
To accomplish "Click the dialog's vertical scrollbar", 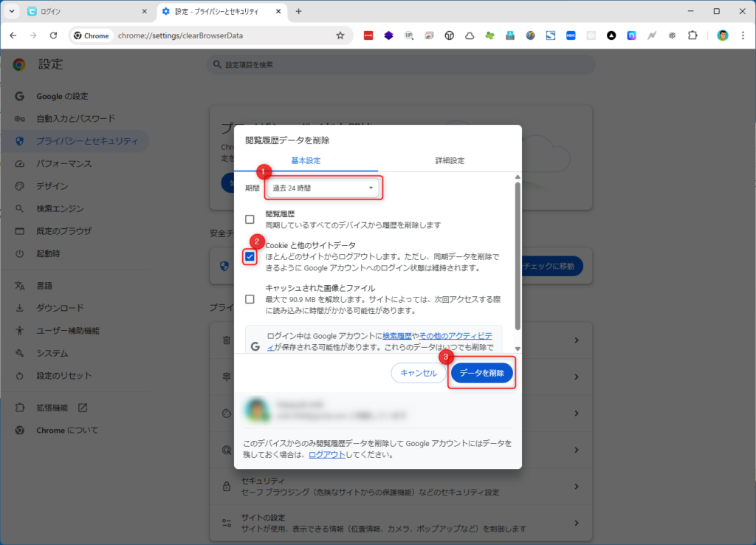I will click(518, 258).
